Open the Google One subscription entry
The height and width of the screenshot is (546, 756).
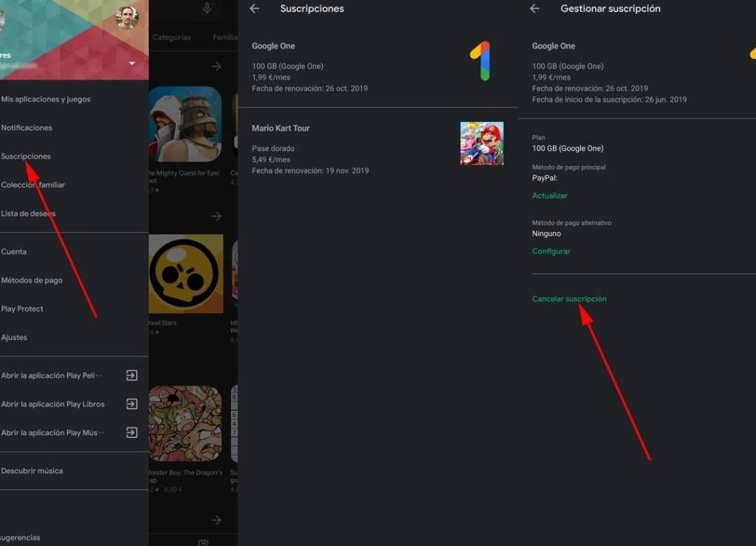[x=354, y=66]
